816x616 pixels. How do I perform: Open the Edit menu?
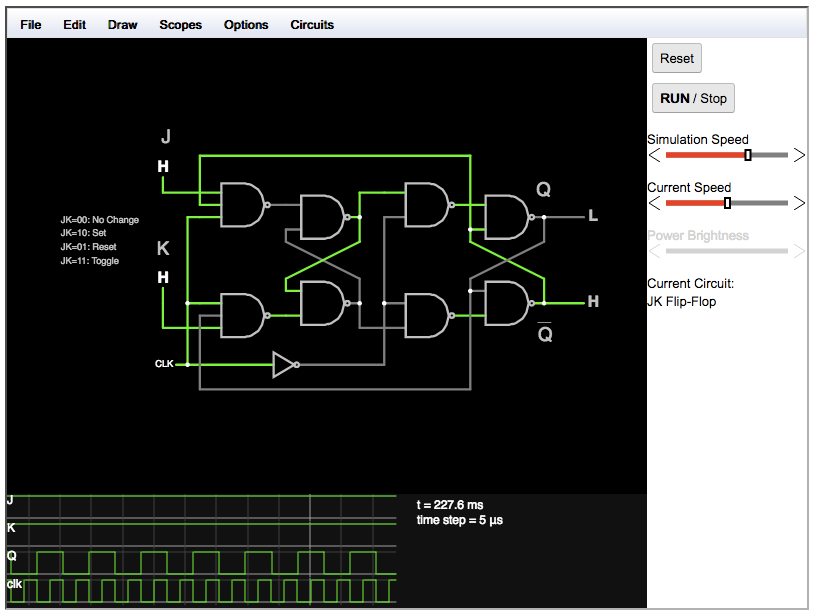coord(74,24)
